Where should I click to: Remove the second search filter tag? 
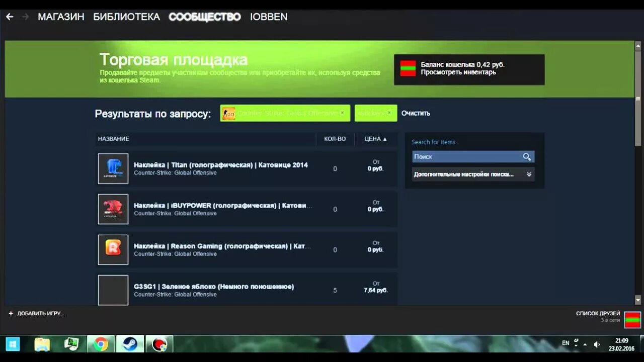tap(390, 113)
